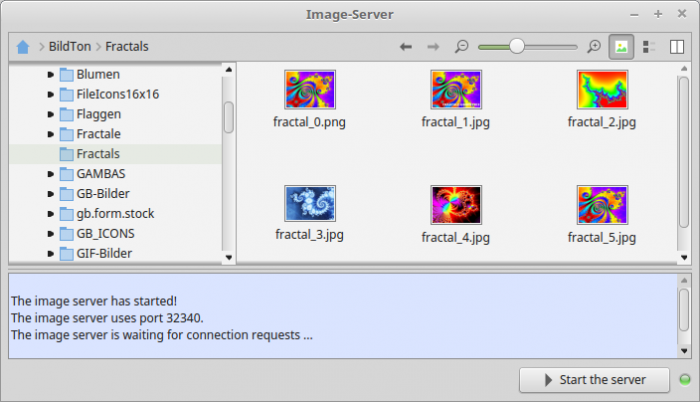Toggle the split panel view button
This screenshot has height=402, width=700.
point(677,46)
